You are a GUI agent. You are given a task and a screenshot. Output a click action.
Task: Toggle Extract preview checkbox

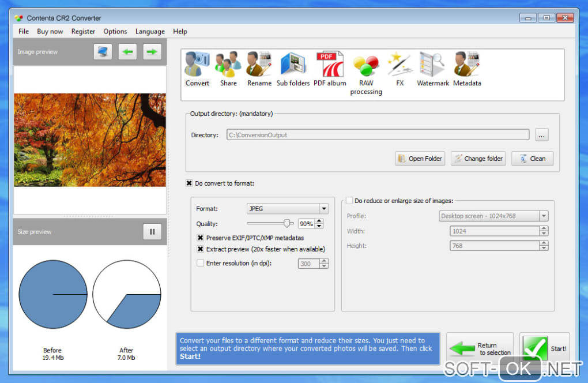(x=200, y=249)
